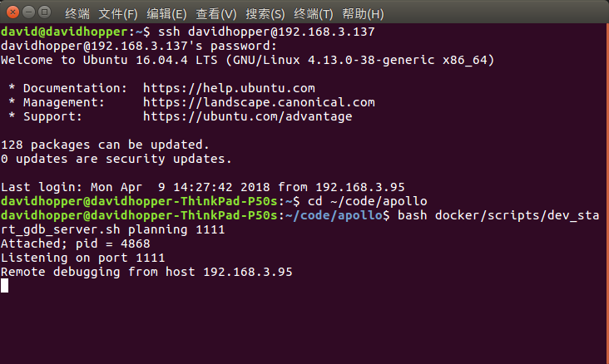Click the 'Attached; pid = 4868' output line
The width and height of the screenshot is (609, 364).
[x=76, y=243]
